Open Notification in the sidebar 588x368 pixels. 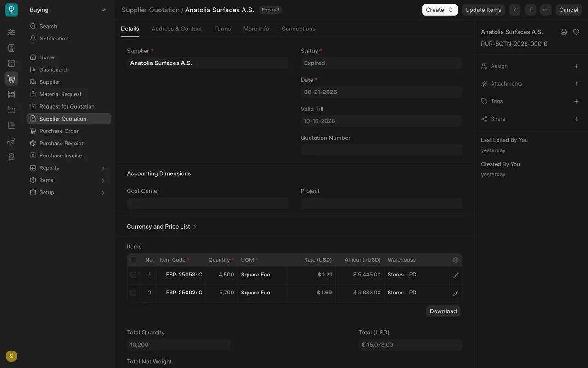(69, 39)
